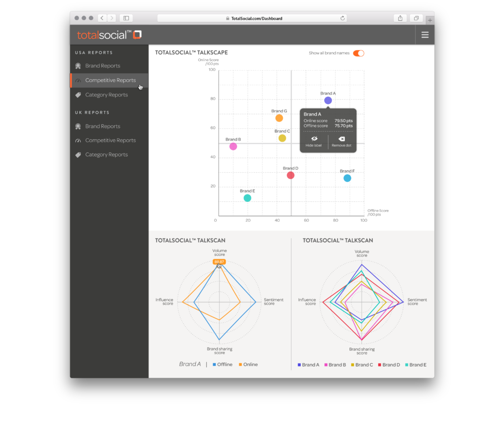Viewport: 504px width, 428px height.
Task: Click Brand E legend swatch in right Talkscan
Action: (x=407, y=365)
